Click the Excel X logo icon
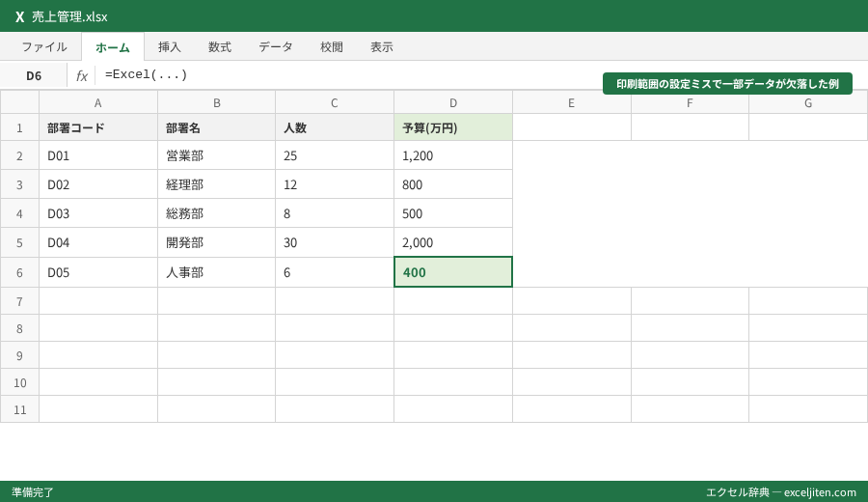This screenshot has width=868, height=502. (x=20, y=16)
